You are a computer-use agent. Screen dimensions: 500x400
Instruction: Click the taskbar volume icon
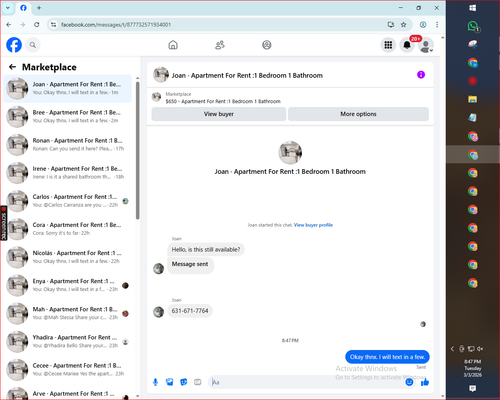480,349
